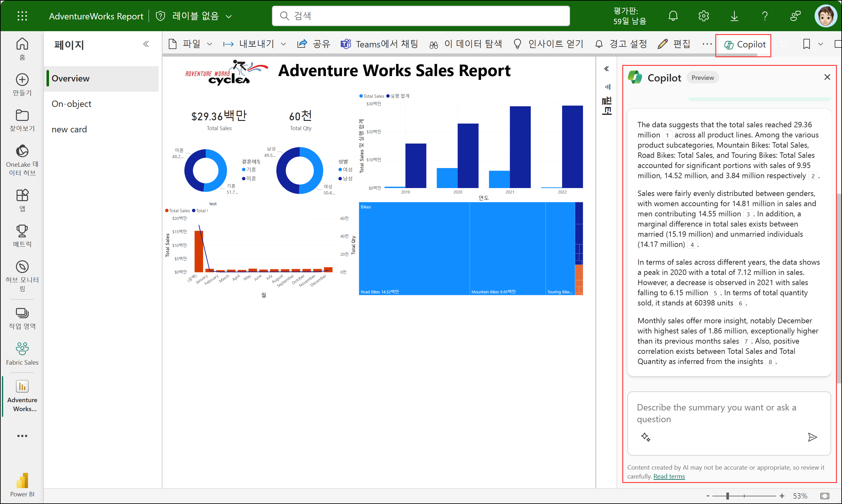Toggle the 기혼 legend item in donut chart
Screen dimensions: 842x504
click(x=251, y=170)
